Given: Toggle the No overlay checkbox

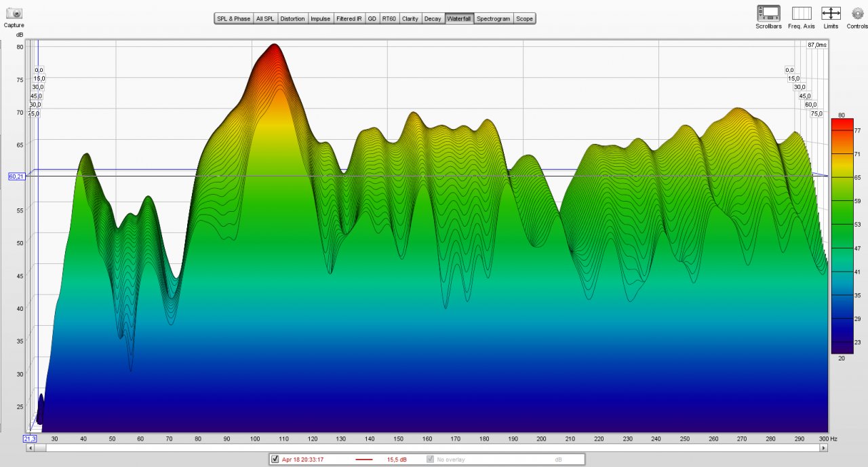Looking at the screenshot, I should (430, 460).
